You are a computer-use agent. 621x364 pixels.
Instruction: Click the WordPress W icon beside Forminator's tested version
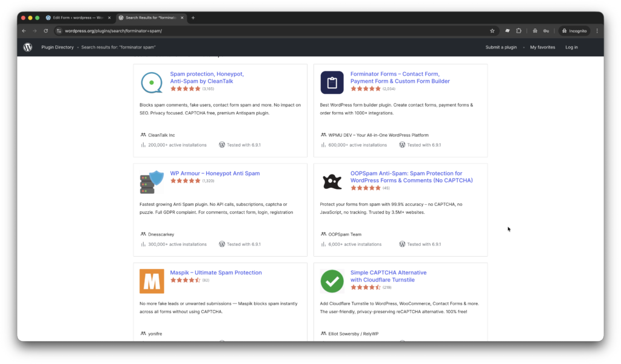point(401,145)
